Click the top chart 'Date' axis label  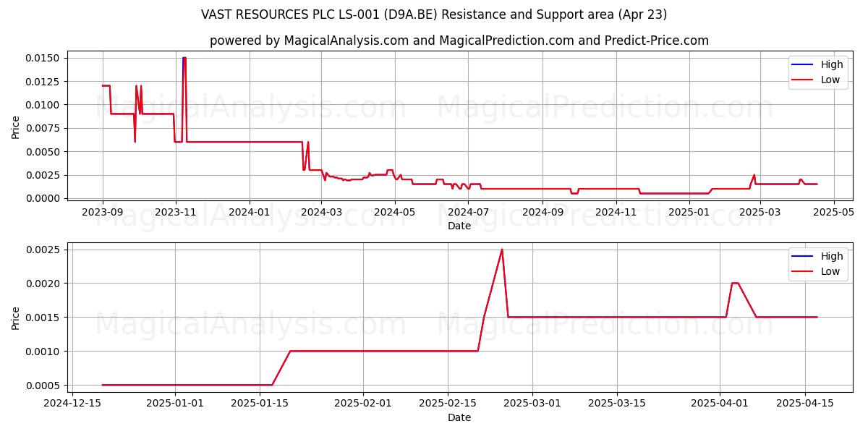click(459, 226)
